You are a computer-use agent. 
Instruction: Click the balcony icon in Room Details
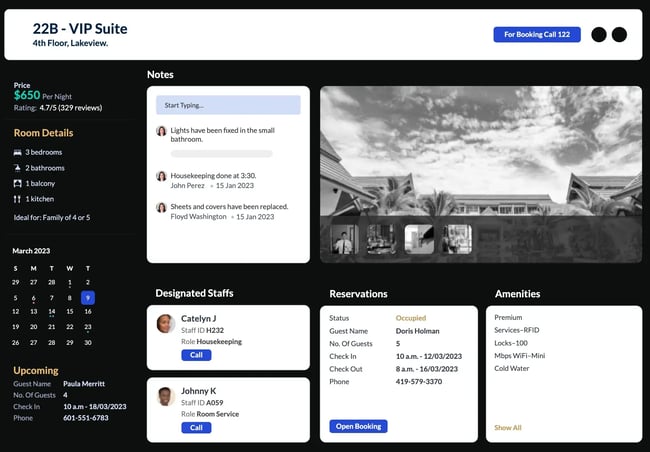click(x=17, y=184)
